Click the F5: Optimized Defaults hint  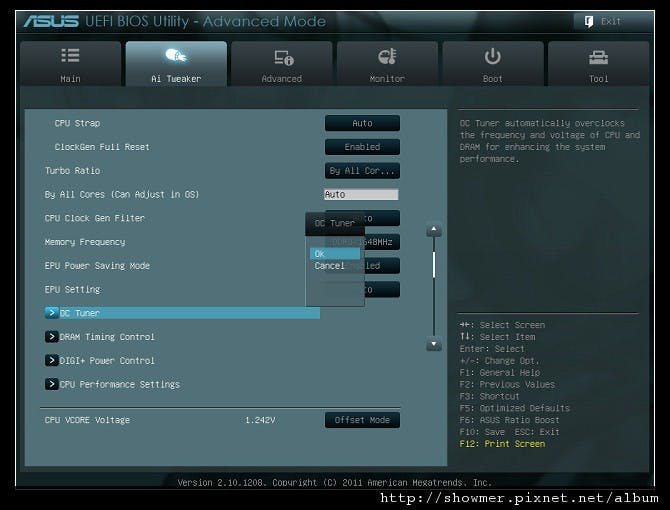tap(514, 408)
